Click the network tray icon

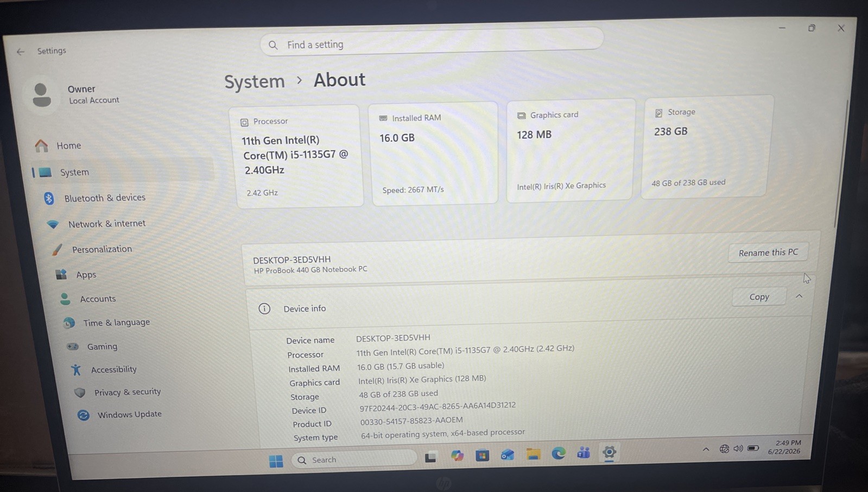pos(724,449)
